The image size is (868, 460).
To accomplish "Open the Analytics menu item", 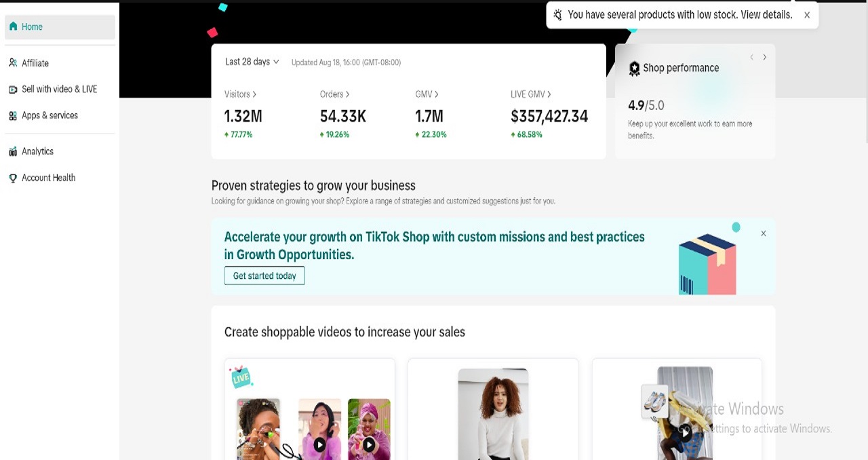I will click(x=37, y=151).
